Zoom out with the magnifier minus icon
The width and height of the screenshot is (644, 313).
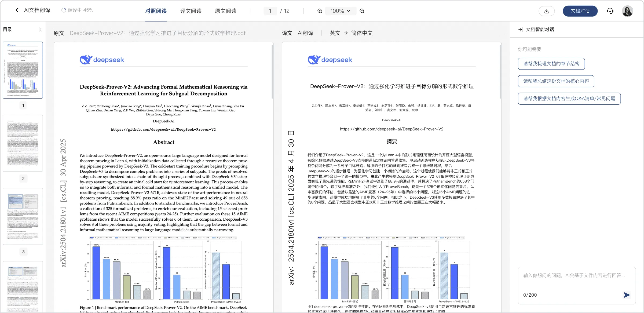pos(362,11)
